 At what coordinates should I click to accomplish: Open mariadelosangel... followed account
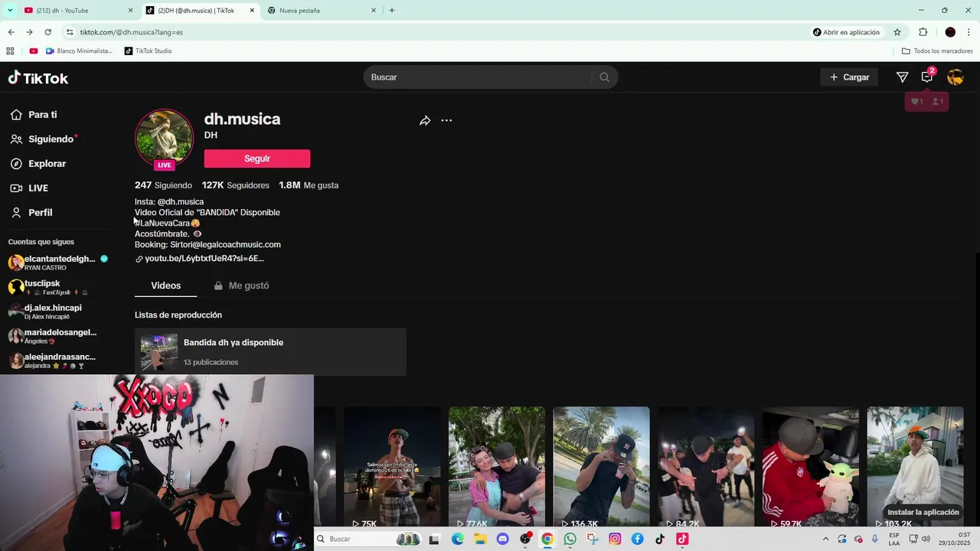[x=53, y=336]
